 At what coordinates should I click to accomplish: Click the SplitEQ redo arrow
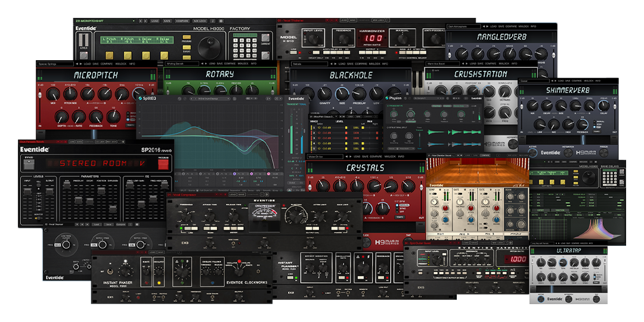coord(185,98)
